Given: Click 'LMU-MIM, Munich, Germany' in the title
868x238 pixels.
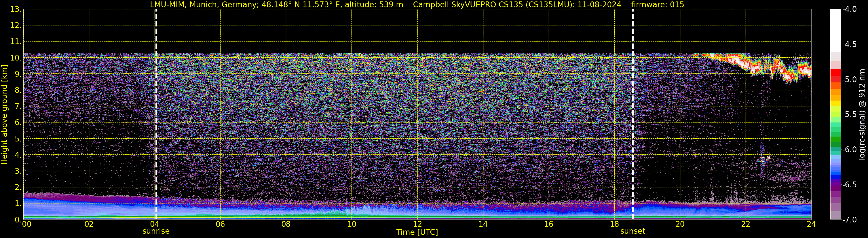Looking at the screenshot, I should [x=204, y=5].
